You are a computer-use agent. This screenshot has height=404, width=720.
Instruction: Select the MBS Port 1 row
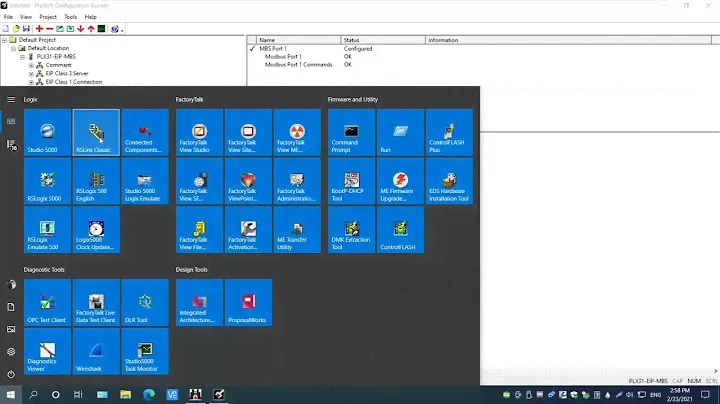point(275,48)
